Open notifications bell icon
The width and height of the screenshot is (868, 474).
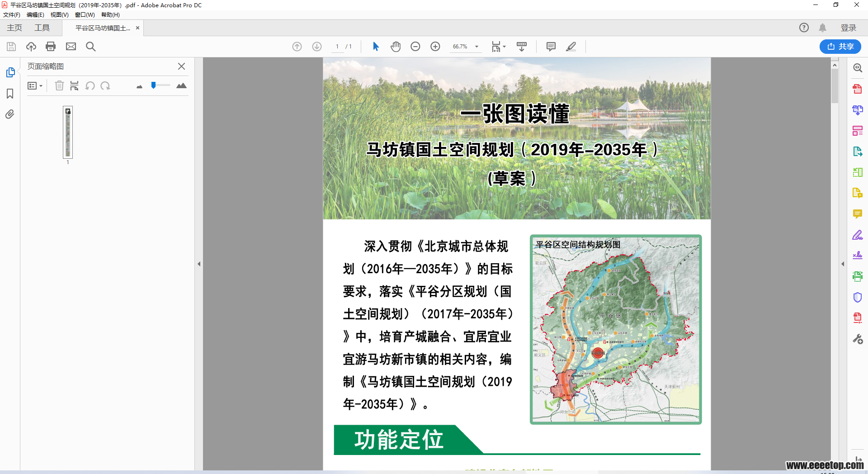[x=822, y=28]
